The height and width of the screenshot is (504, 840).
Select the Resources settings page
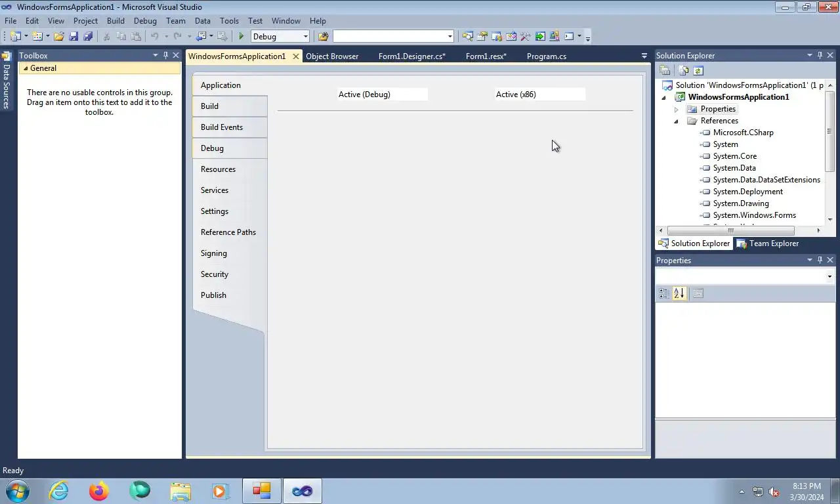(230, 169)
